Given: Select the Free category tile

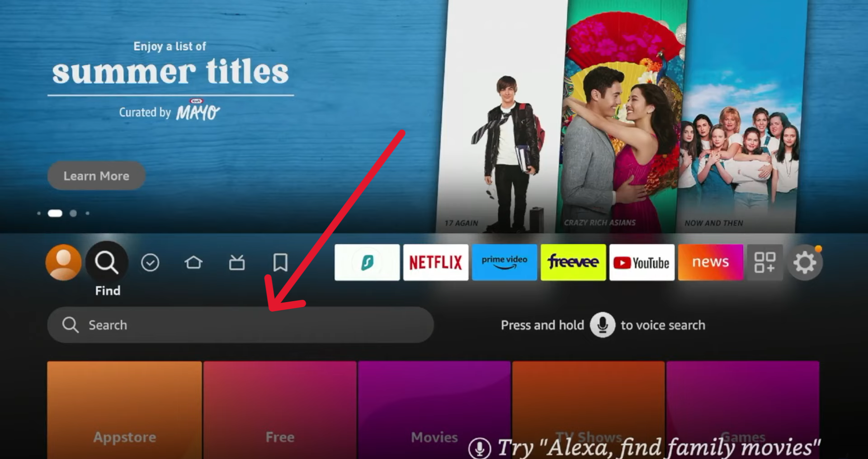Looking at the screenshot, I should (280, 409).
